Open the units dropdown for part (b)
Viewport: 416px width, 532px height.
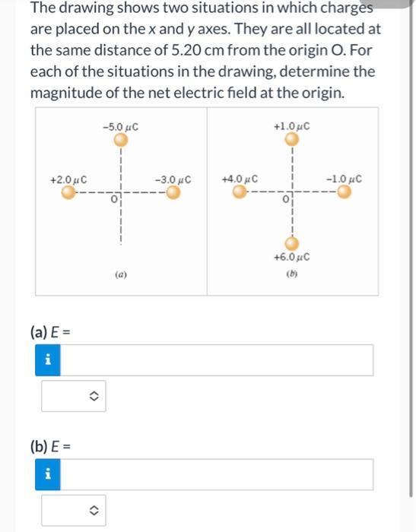click(74, 510)
